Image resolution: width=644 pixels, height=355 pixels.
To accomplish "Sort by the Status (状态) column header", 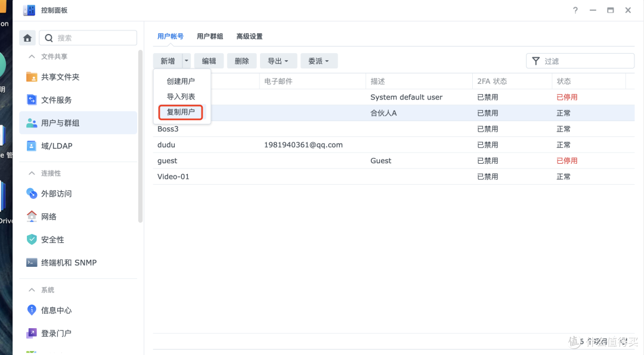I will pos(589,81).
